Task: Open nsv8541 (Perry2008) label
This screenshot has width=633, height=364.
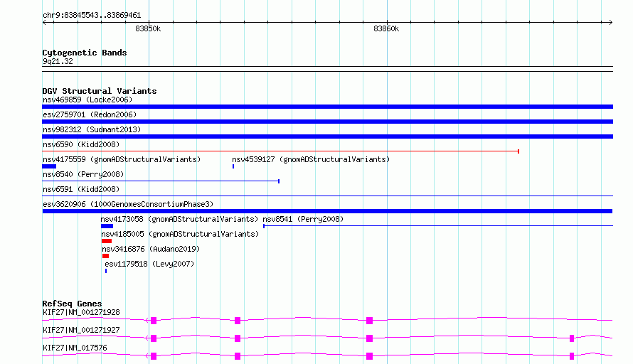Action: [x=303, y=219]
